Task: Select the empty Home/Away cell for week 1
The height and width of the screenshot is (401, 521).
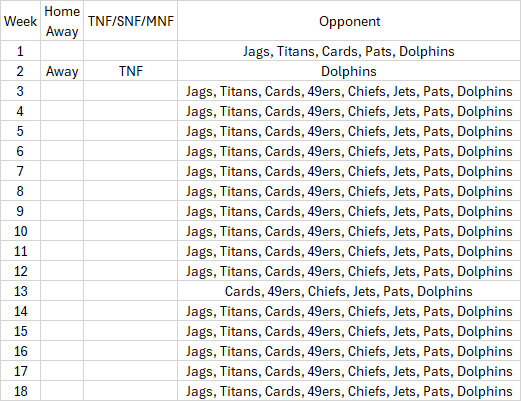Action: (62, 51)
